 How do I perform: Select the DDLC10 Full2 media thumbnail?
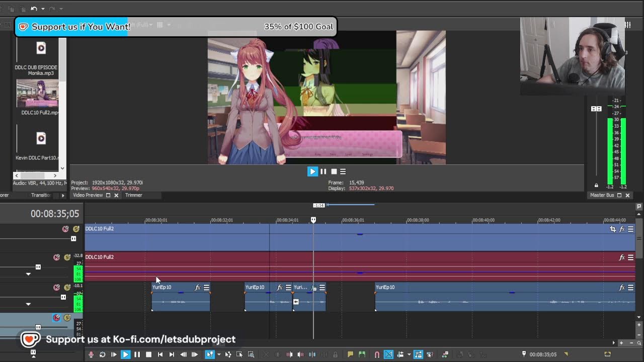[x=37, y=94]
